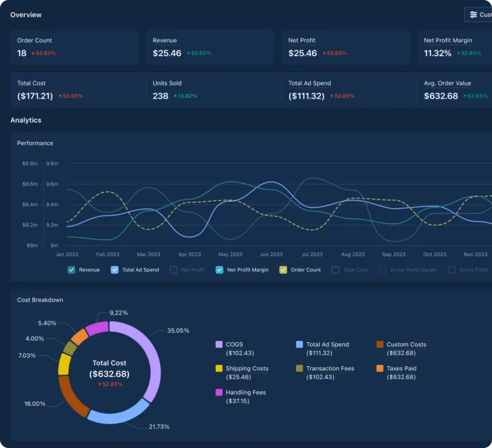The height and width of the screenshot is (448, 492).
Task: Uncheck the Revenue series checkbox
Action: pyautogui.click(x=71, y=270)
